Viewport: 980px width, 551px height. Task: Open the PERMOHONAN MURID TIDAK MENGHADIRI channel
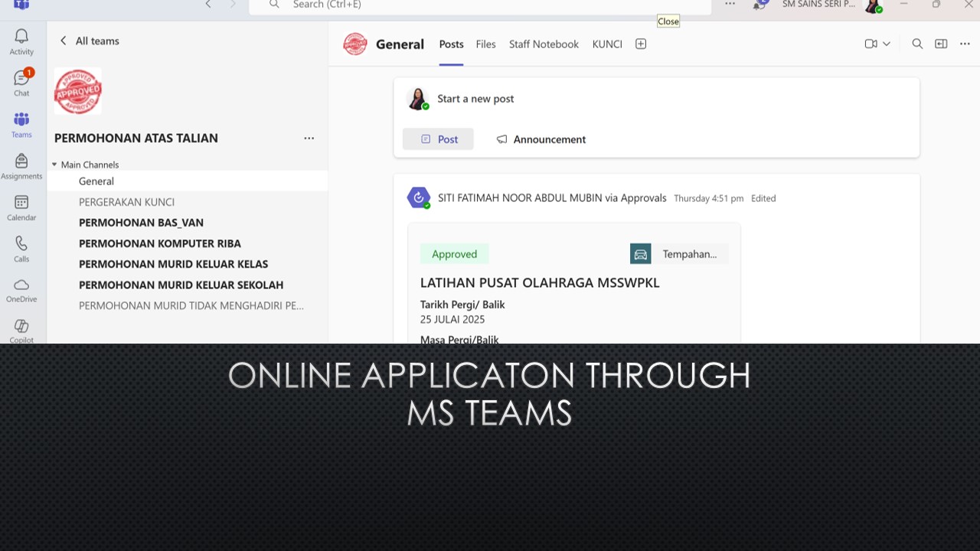point(188,305)
